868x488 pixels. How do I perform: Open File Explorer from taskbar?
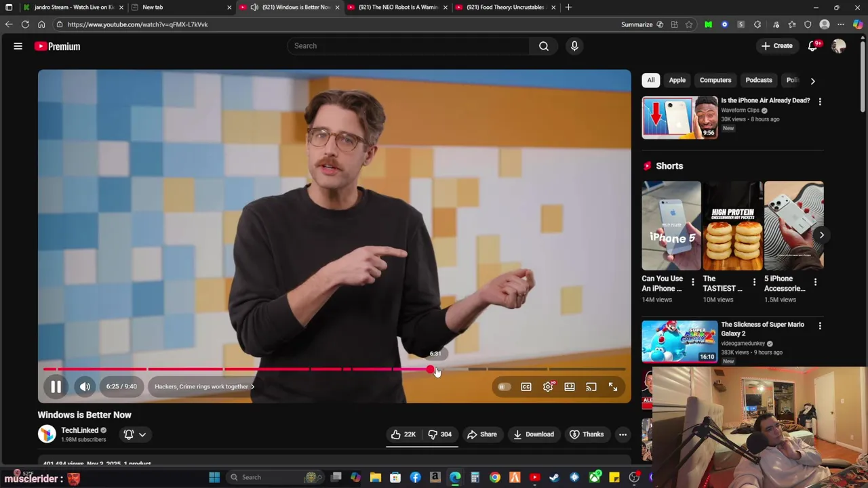pos(376,477)
